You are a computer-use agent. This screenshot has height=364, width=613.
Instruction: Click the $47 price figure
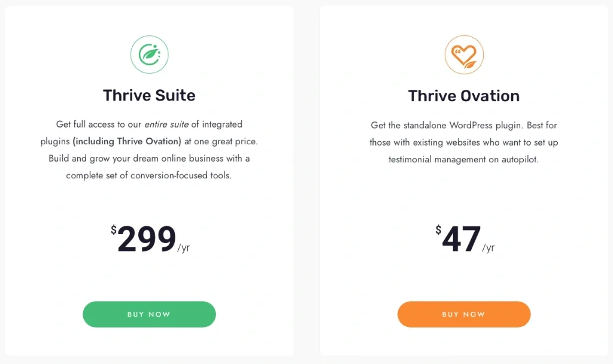pyautogui.click(x=462, y=239)
